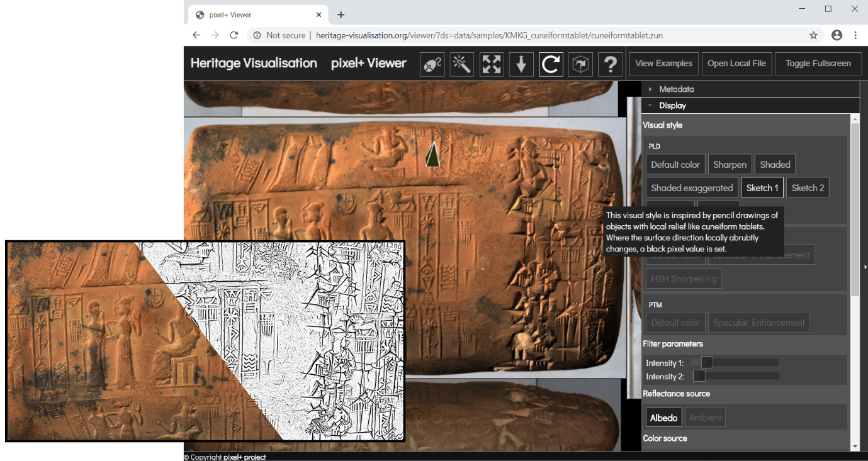Click the down arrow toolbar icon
This screenshot has width=868, height=461.
521,64
